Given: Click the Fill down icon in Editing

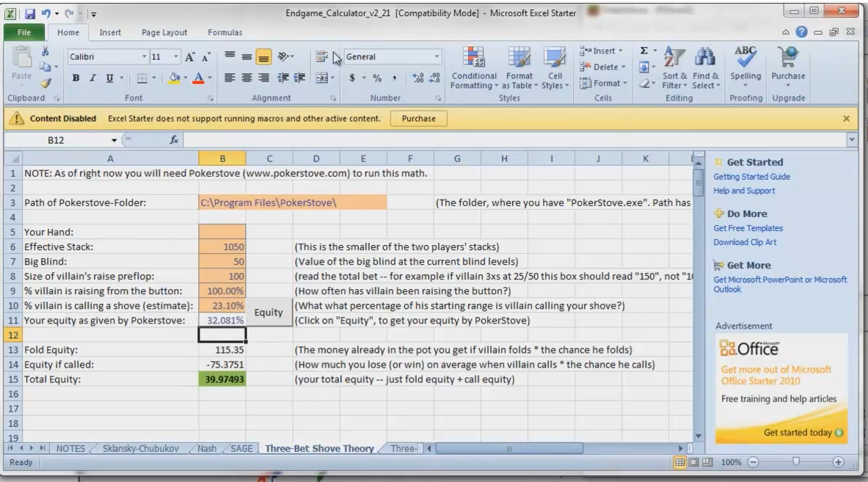Looking at the screenshot, I should [x=643, y=67].
